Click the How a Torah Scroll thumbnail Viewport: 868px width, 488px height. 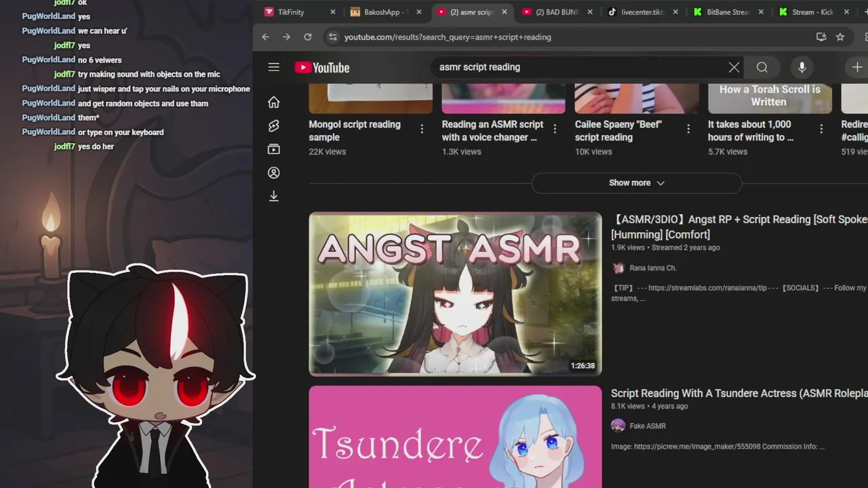(770, 98)
